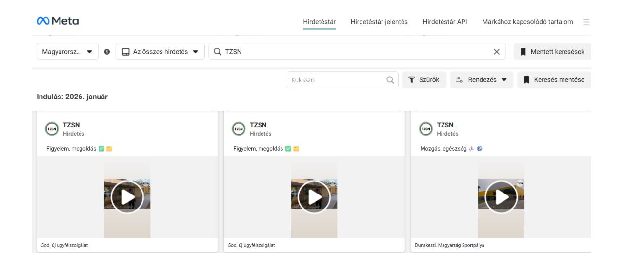This screenshot has height=272, width=644.
Task: Open Mentett keresések saved searches
Action: click(552, 52)
